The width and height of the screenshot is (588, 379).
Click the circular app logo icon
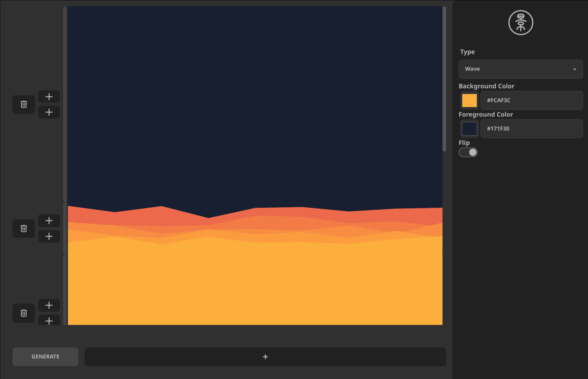pyautogui.click(x=520, y=23)
